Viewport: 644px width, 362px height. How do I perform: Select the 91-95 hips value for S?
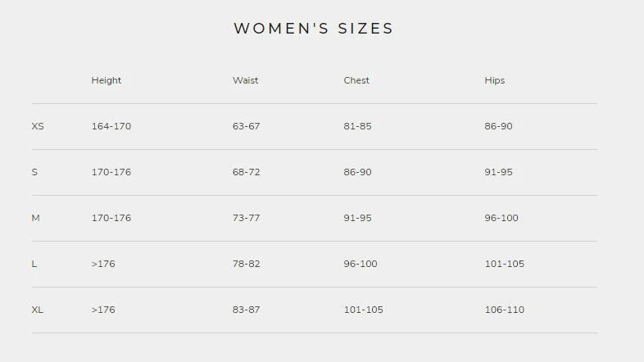click(498, 172)
